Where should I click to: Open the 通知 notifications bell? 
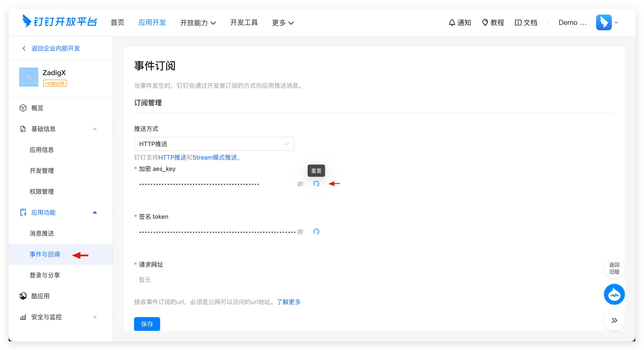click(460, 22)
